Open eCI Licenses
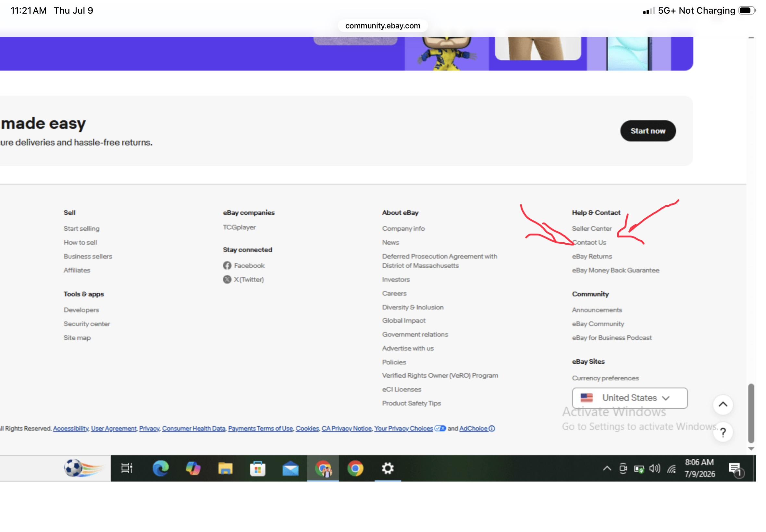Image resolution: width=766 pixels, height=532 pixels. point(402,390)
